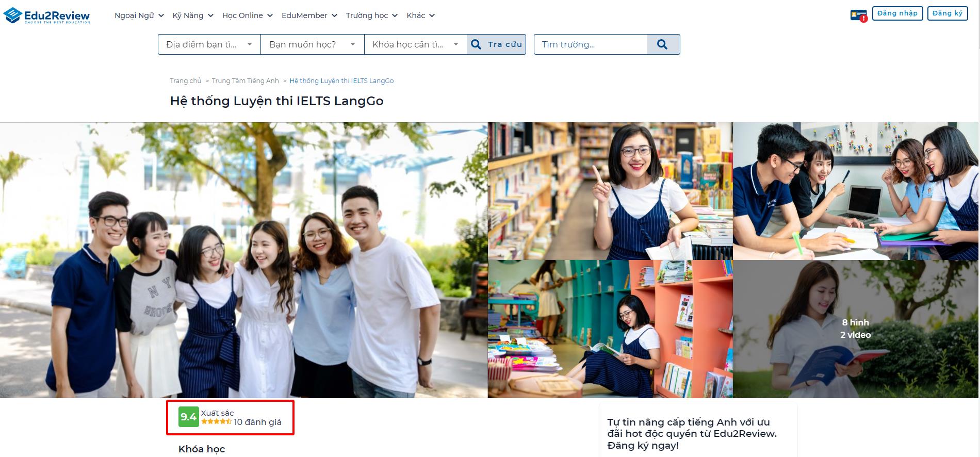Expand the Địa điểm location dropdown

pyautogui.click(x=209, y=44)
